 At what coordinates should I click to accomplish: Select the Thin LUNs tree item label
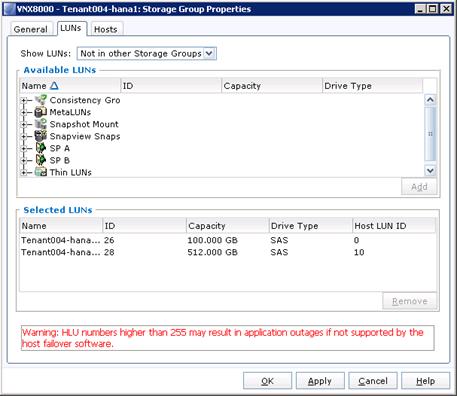(70, 172)
